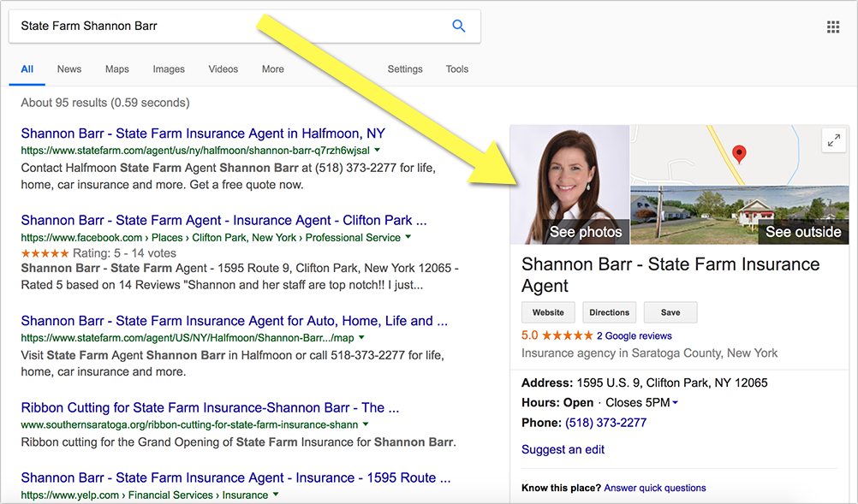Switch to the Images tab

(169, 68)
